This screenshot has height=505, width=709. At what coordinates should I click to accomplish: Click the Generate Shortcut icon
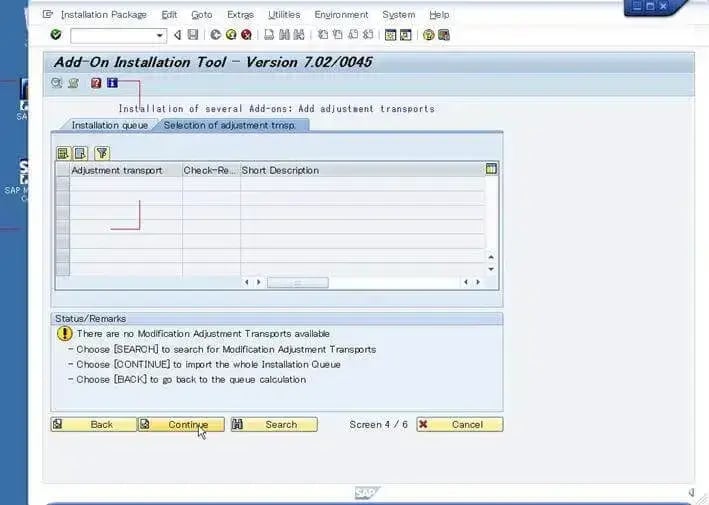406,35
